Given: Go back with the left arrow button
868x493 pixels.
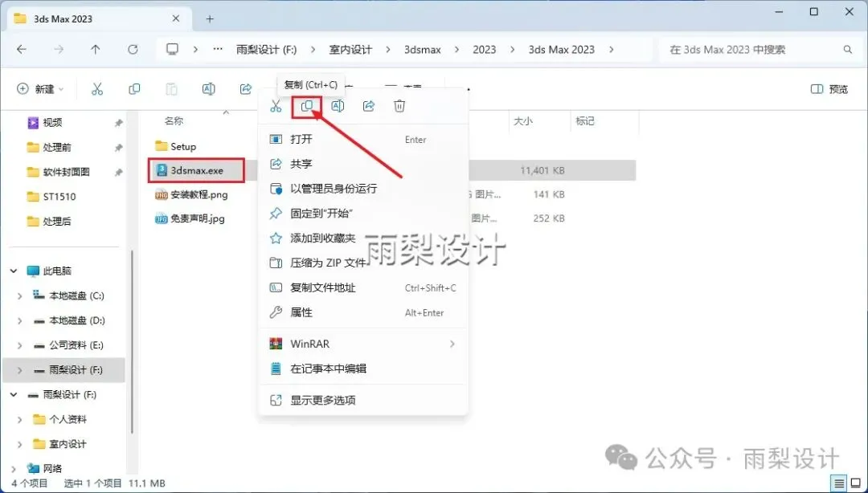Looking at the screenshot, I should click(x=22, y=49).
